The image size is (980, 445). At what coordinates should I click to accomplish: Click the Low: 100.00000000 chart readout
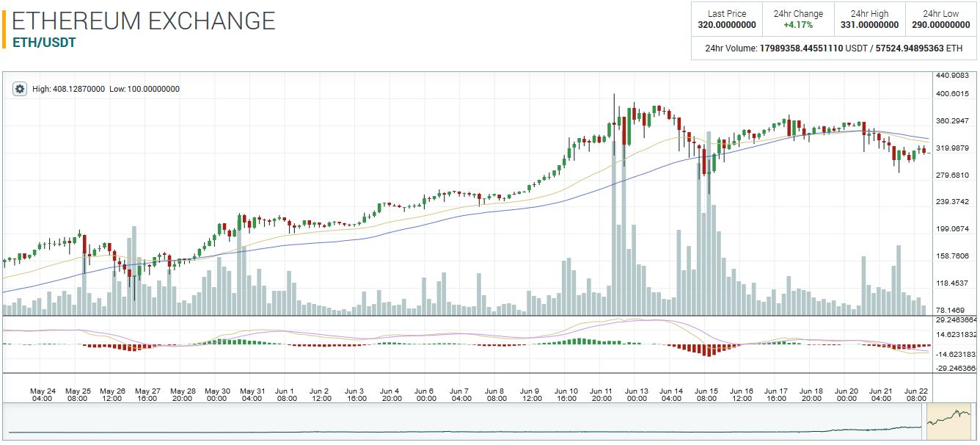point(145,89)
